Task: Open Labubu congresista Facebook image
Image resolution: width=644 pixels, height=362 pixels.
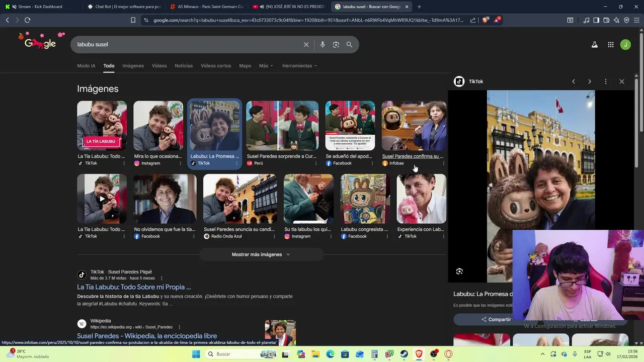Action: pyautogui.click(x=365, y=199)
